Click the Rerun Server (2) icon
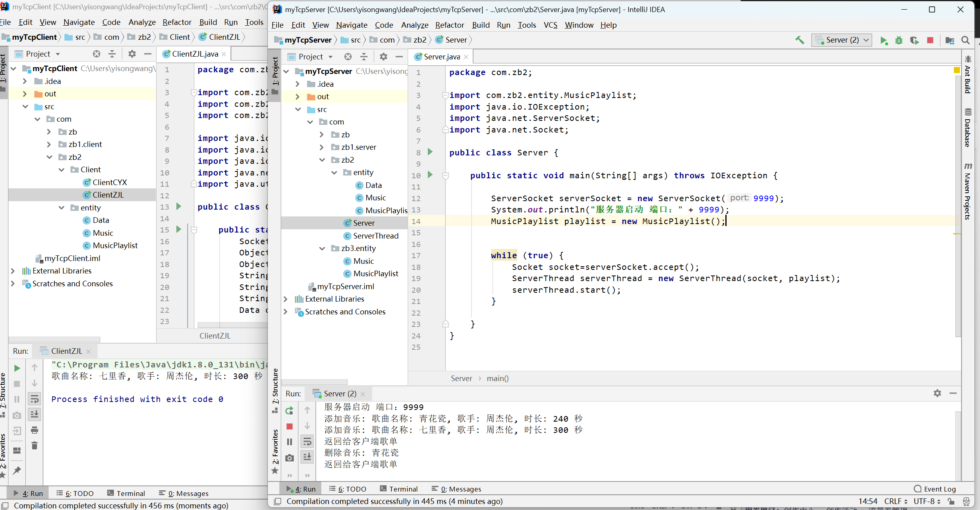 point(289,410)
